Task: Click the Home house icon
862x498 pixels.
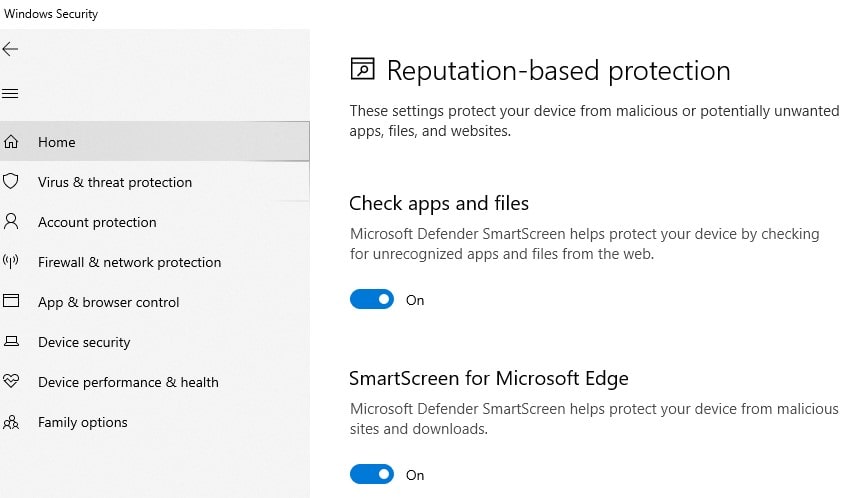Action: click(11, 142)
